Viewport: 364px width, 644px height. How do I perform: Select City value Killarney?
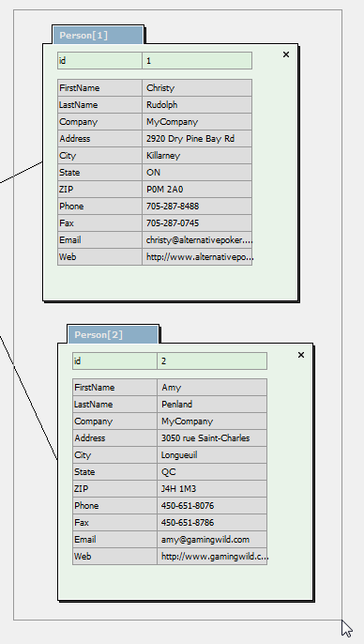point(197,155)
